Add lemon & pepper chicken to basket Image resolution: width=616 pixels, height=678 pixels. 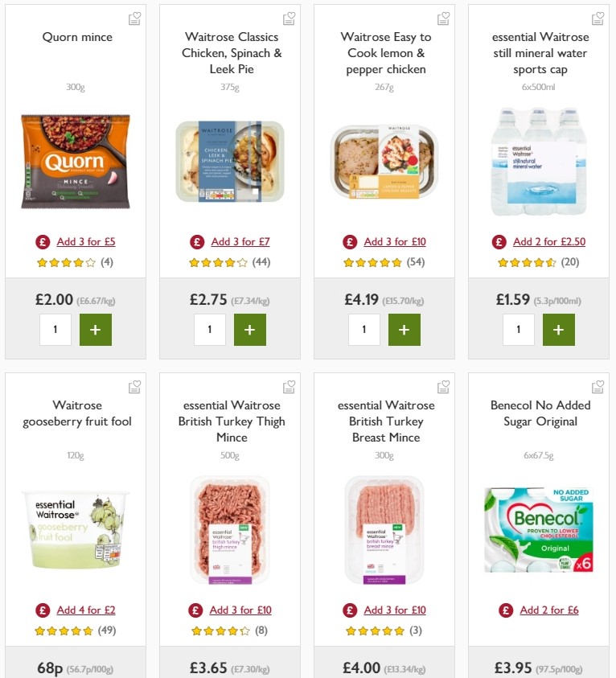(x=405, y=329)
